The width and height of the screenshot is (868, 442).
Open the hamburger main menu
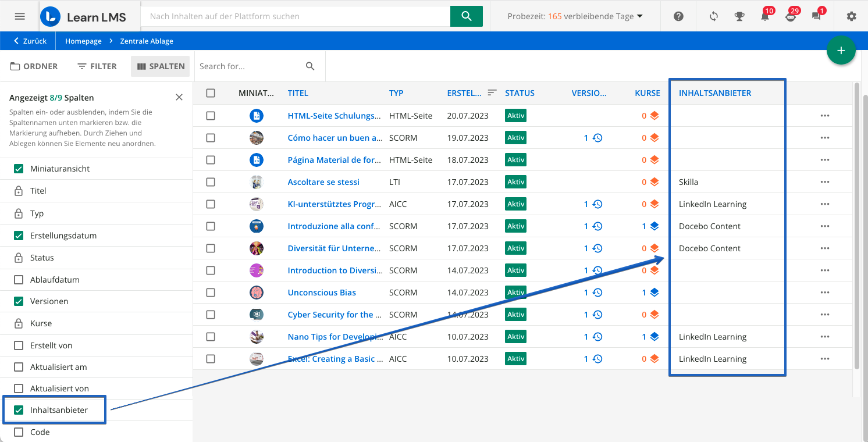click(20, 16)
